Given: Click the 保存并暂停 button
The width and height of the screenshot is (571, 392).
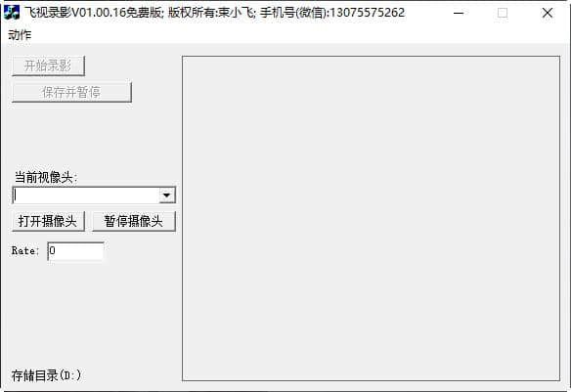Looking at the screenshot, I should (71, 92).
